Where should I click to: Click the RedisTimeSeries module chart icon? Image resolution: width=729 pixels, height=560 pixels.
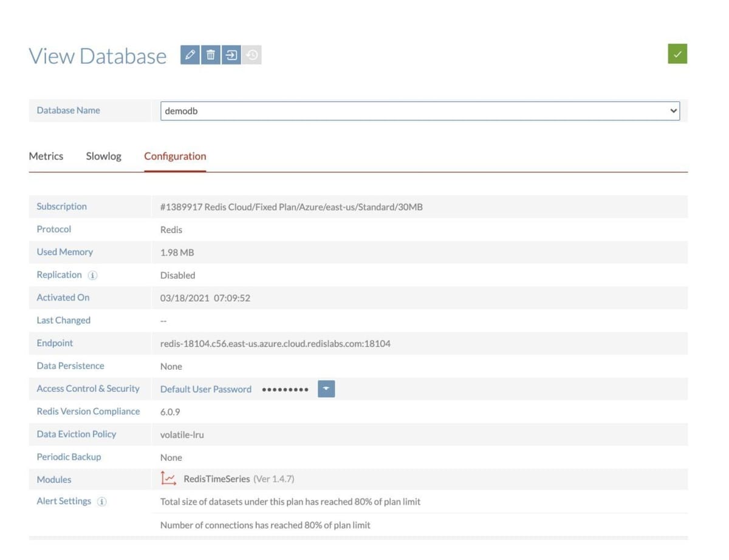point(168,479)
